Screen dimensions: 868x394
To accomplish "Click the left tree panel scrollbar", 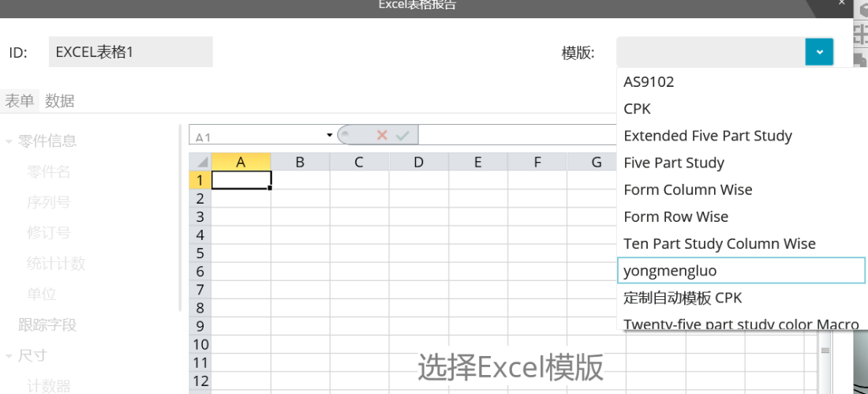I will click(x=179, y=218).
